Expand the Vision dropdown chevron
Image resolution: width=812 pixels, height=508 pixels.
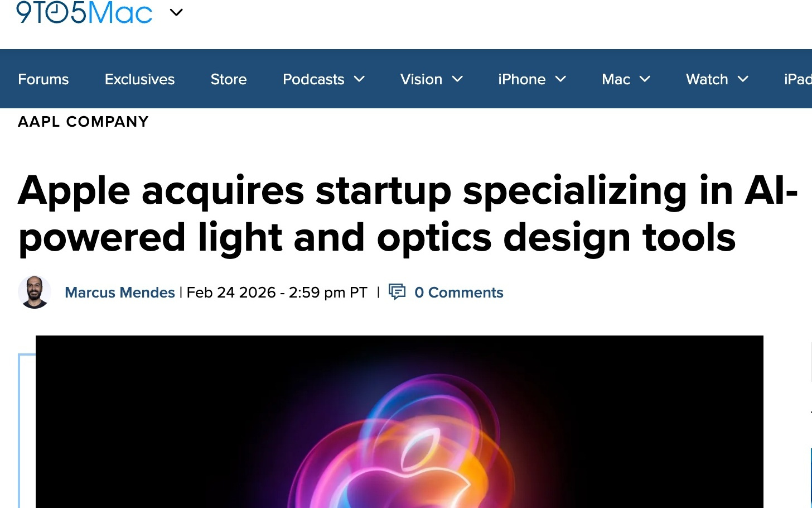[x=457, y=79]
